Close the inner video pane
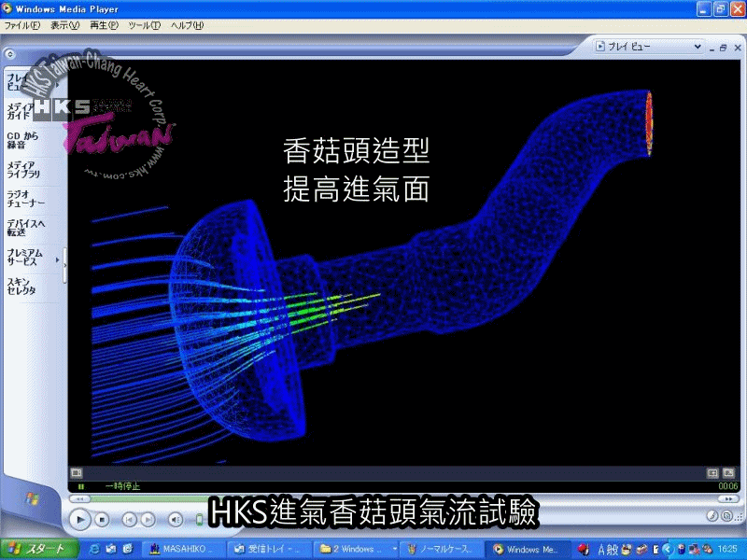Image resolution: width=747 pixels, height=560 pixels. 738,48
